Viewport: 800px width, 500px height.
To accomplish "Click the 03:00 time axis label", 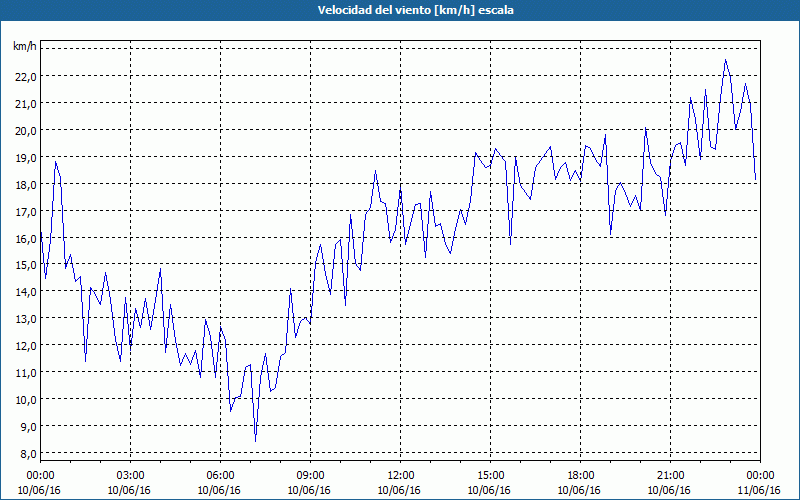I will pyautogui.click(x=131, y=476).
